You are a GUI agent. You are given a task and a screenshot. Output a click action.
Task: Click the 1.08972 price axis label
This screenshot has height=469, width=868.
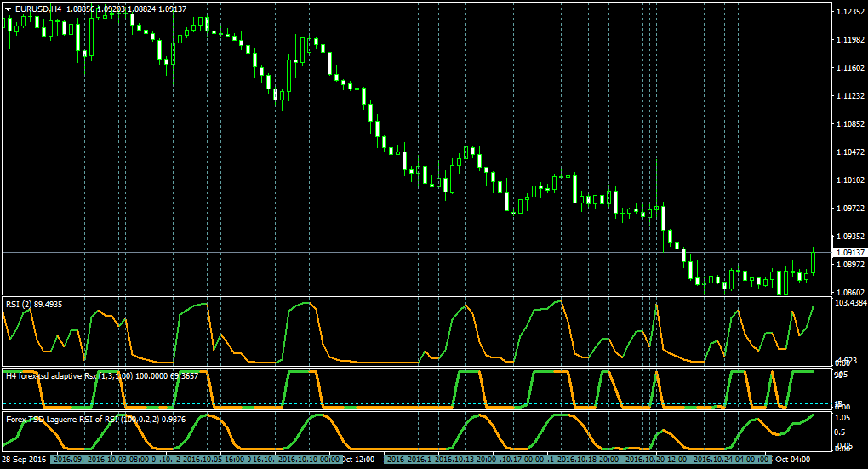pos(851,265)
